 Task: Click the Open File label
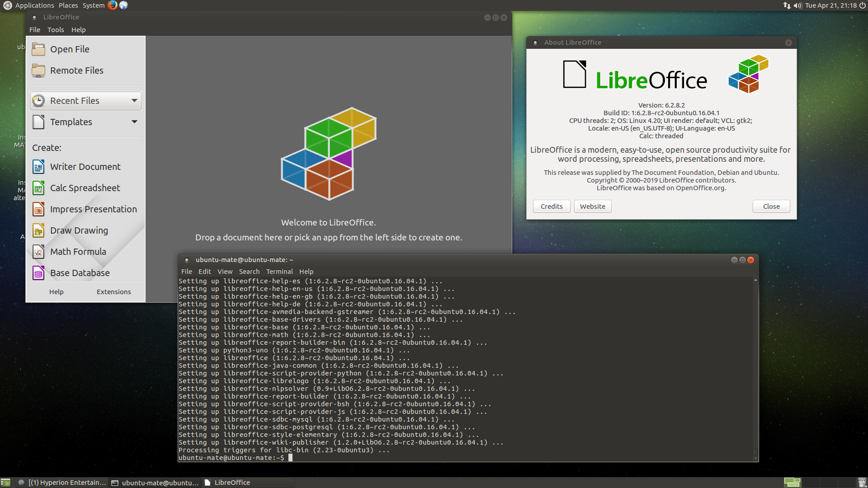click(x=70, y=49)
